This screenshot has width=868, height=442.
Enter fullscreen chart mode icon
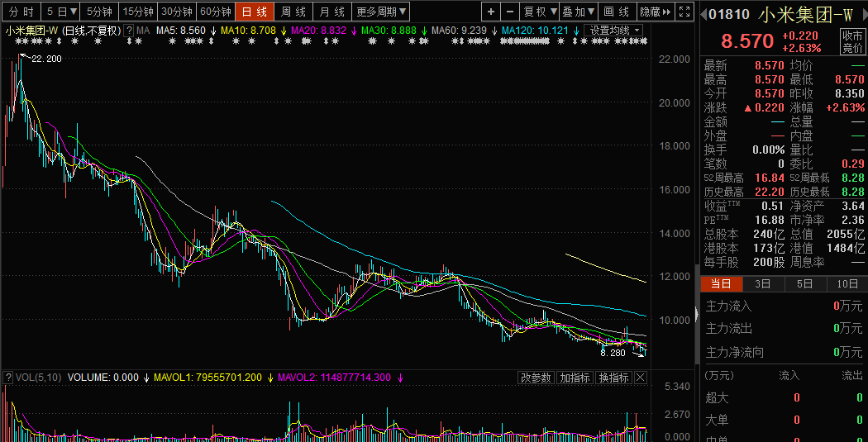[x=684, y=12]
